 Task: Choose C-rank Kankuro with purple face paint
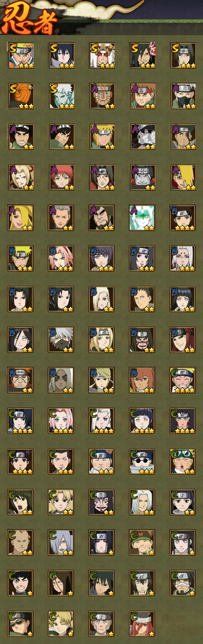pos(101,502)
